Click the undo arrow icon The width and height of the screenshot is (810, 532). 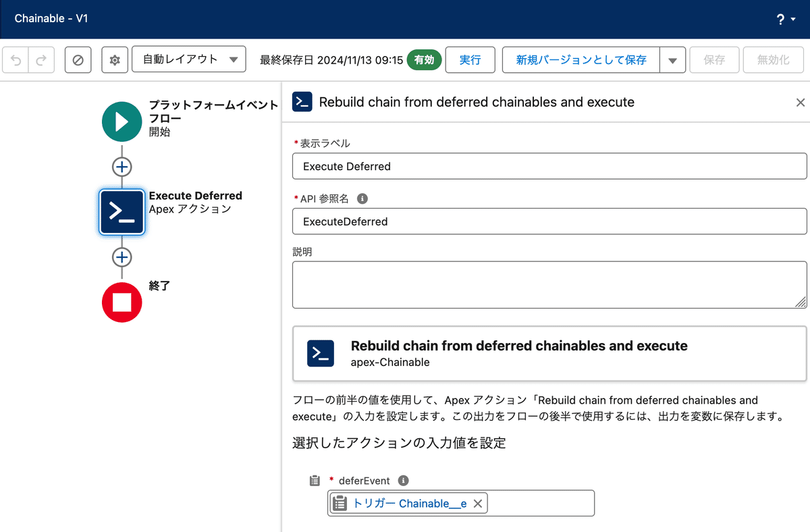tap(15, 59)
